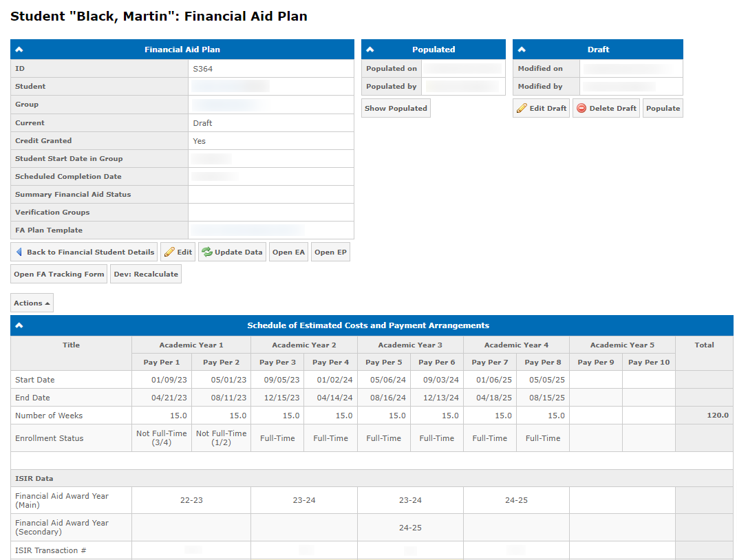Collapse the Populated panel

click(x=370, y=50)
